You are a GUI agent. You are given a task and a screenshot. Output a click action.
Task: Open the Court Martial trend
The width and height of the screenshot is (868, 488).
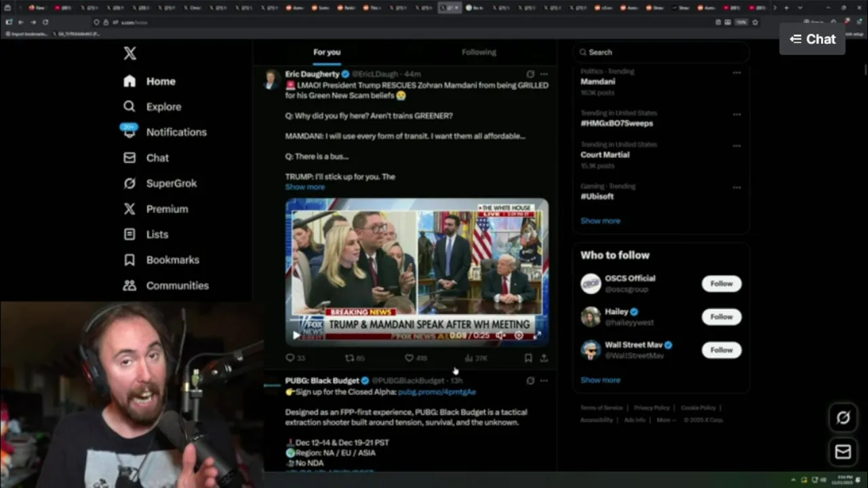605,155
